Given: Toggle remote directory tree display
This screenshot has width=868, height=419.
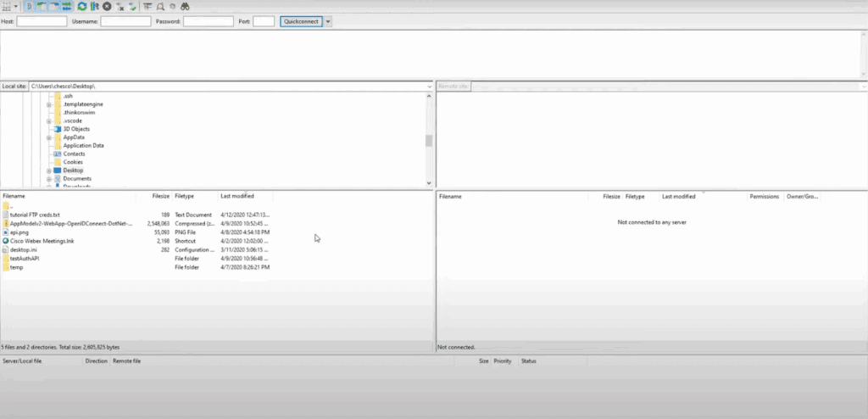Looking at the screenshot, I should pyautogui.click(x=54, y=6).
